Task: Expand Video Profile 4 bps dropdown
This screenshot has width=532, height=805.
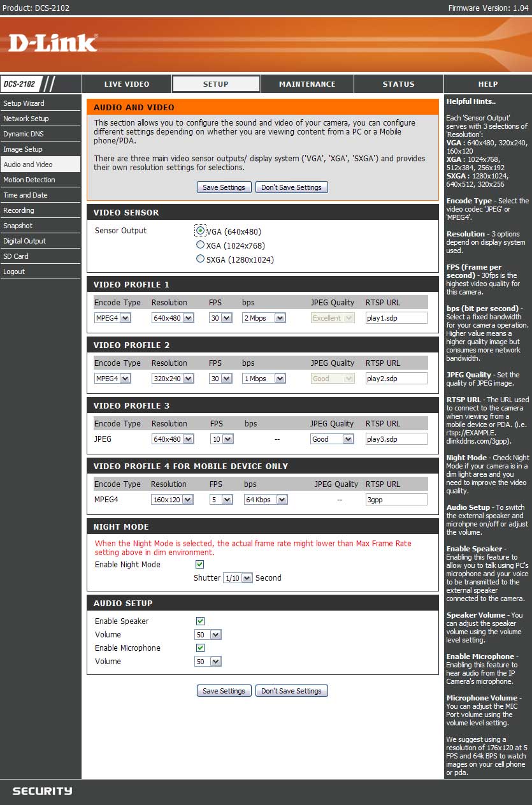Action: (x=265, y=500)
